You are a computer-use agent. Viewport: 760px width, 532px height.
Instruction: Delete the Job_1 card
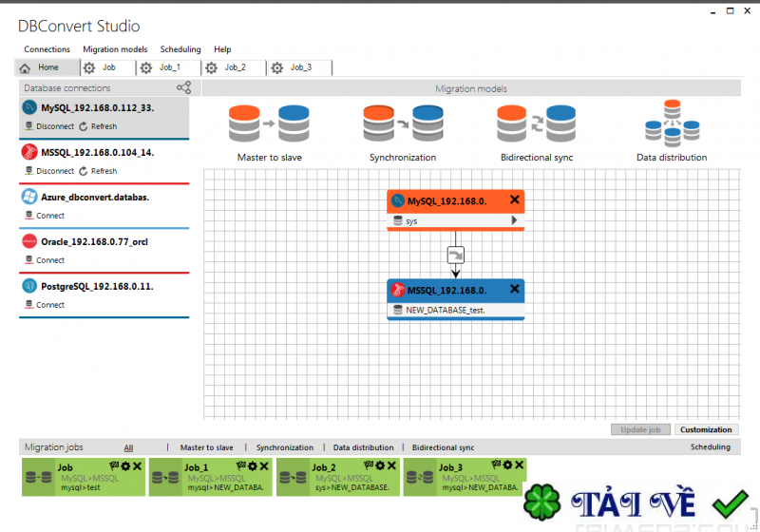point(264,465)
